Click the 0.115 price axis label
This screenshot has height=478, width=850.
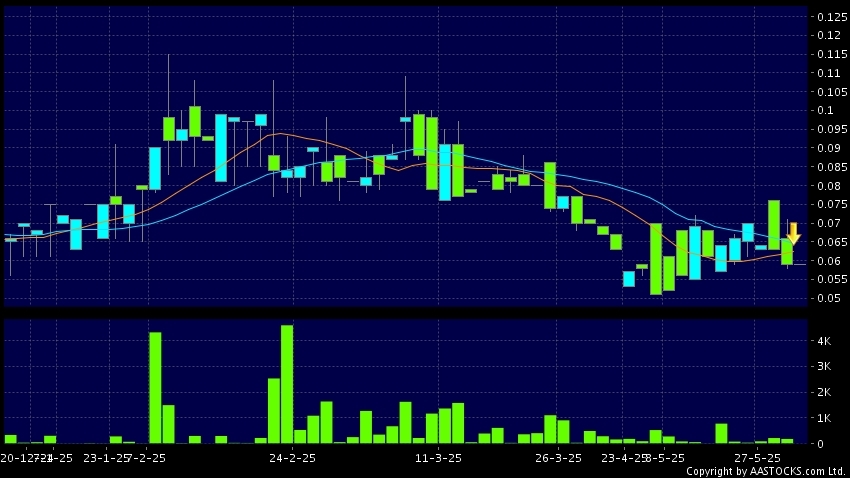[x=832, y=54]
